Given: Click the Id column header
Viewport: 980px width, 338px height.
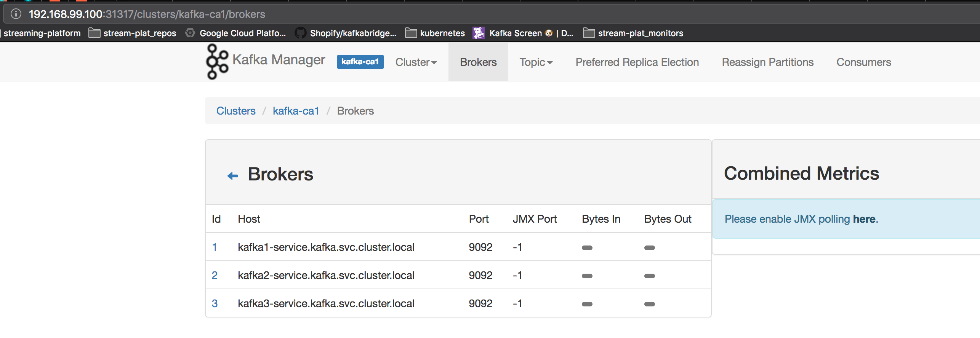Looking at the screenshot, I should pos(216,219).
